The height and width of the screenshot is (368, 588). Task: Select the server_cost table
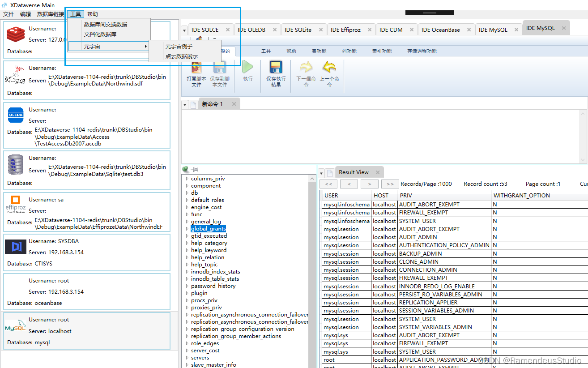click(x=205, y=351)
